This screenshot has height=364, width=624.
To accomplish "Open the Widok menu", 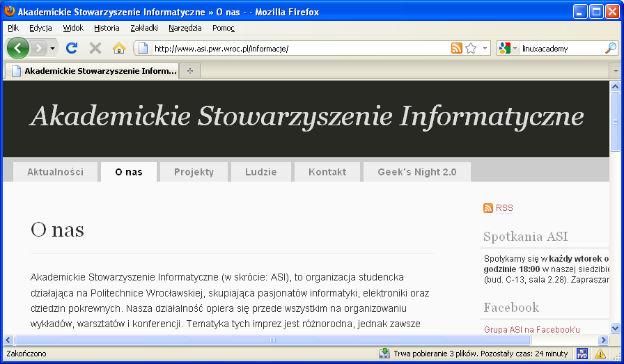I will 73,28.
